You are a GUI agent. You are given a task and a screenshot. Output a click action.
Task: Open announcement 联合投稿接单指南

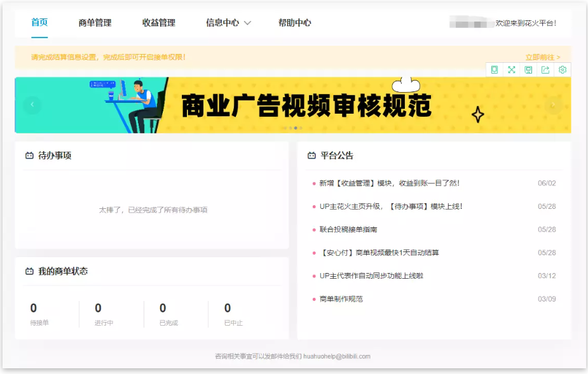348,229
